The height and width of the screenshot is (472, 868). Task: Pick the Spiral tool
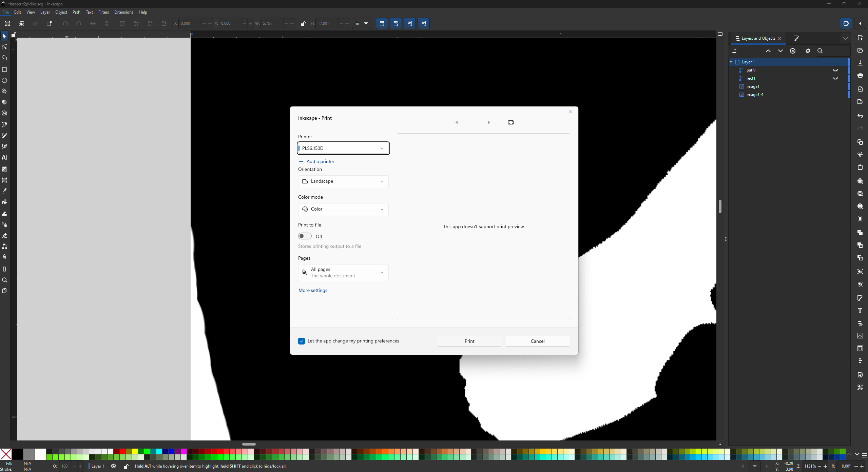[x=4, y=113]
